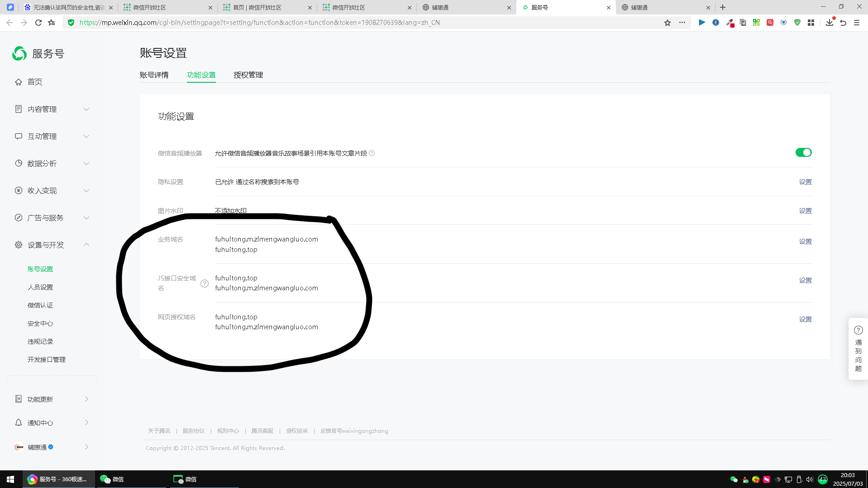The width and height of the screenshot is (868, 488).
Task: Click info icon after 微信音频播放器 description
Action: 372,153
